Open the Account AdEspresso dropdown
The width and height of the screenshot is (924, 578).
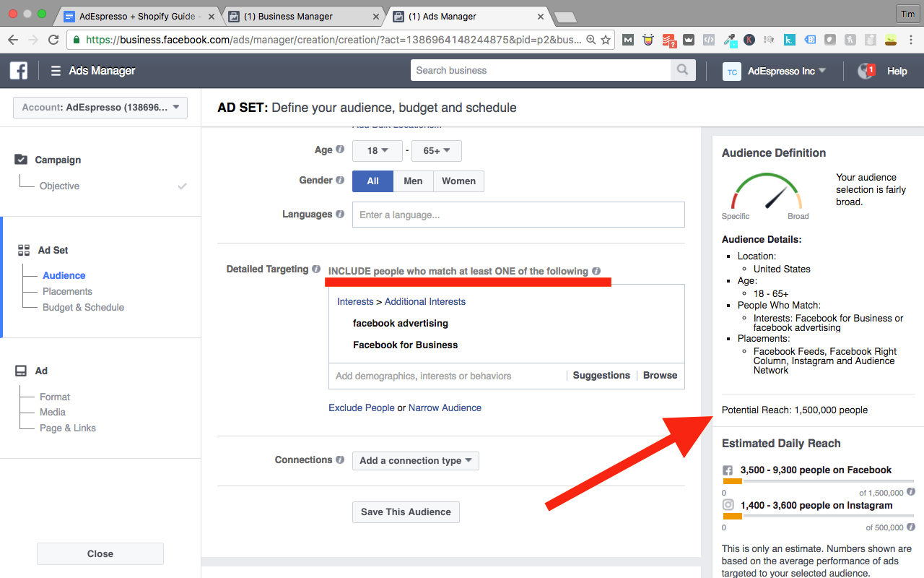100,107
